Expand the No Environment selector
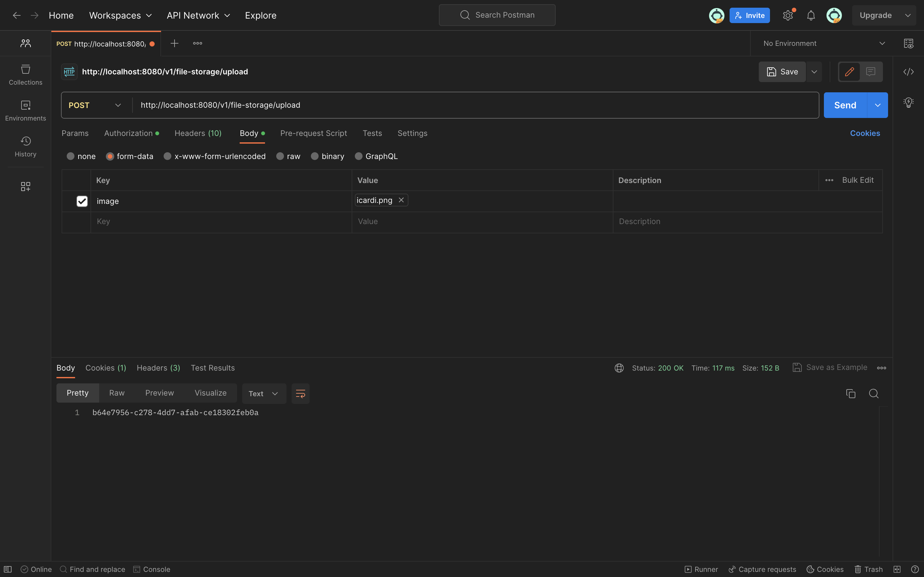 [824, 44]
